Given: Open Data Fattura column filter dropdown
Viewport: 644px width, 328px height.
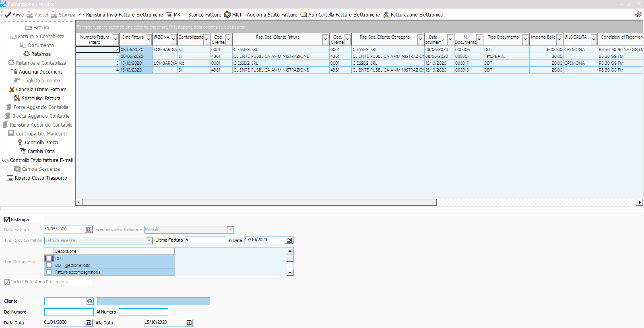Looking at the screenshot, I should click(149, 39).
